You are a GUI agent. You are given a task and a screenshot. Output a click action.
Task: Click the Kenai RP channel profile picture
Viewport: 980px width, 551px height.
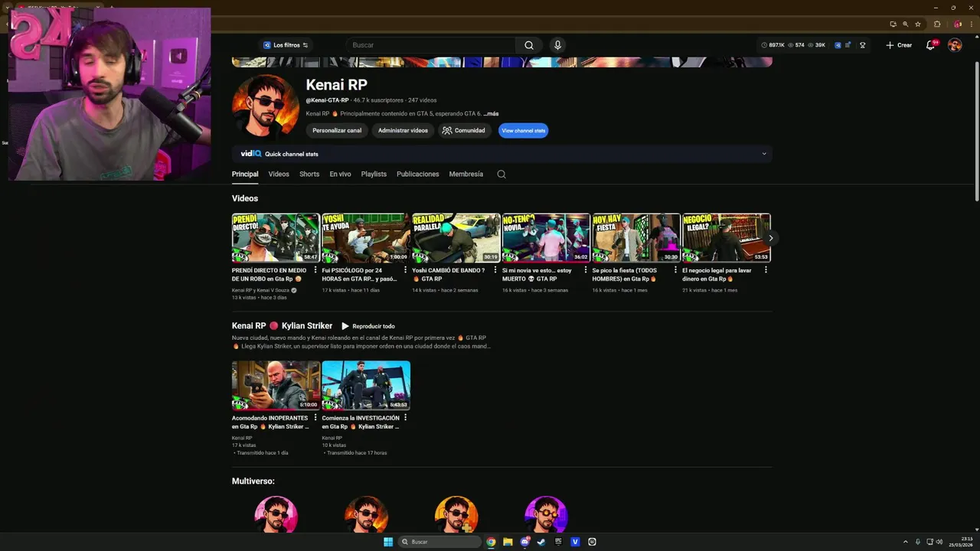pyautogui.click(x=265, y=107)
